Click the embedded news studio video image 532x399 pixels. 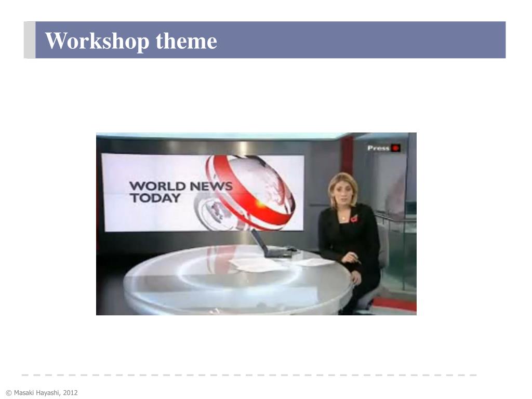pos(256,224)
